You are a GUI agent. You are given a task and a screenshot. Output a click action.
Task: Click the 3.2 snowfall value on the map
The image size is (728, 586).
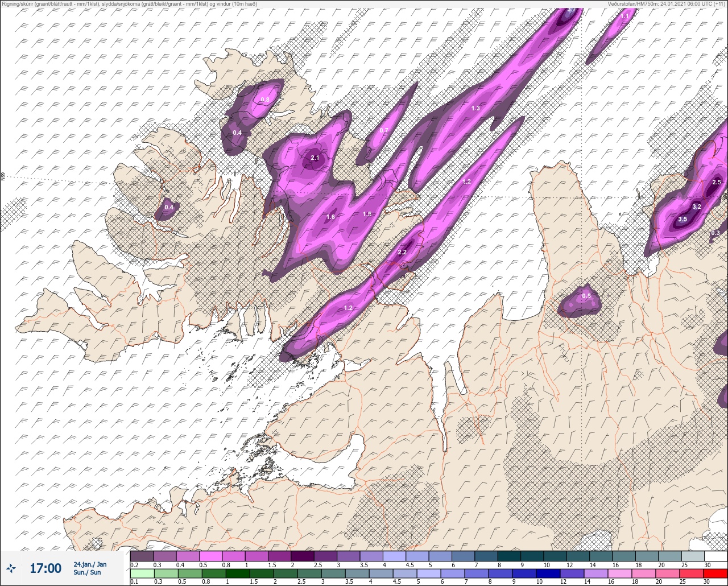click(697, 207)
